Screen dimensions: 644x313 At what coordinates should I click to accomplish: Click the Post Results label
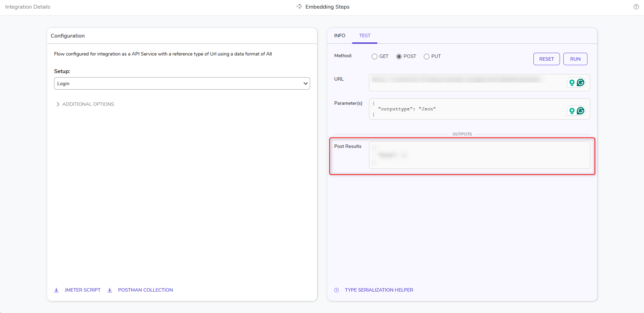click(348, 146)
